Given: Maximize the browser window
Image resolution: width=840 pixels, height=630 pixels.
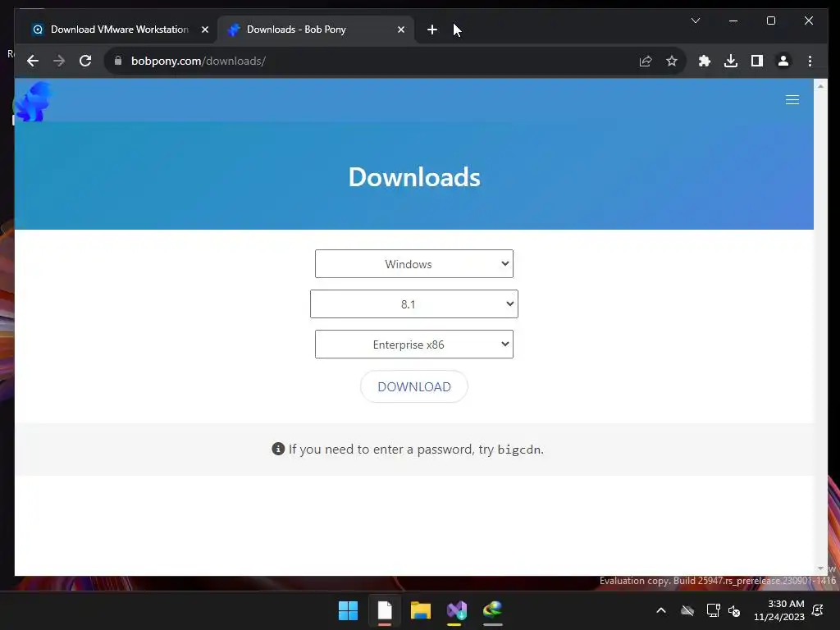Looking at the screenshot, I should (771, 21).
